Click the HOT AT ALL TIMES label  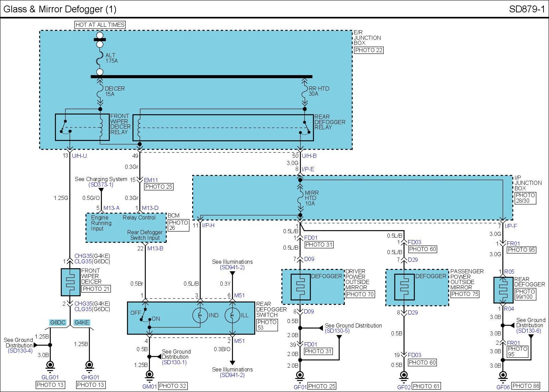100,25
